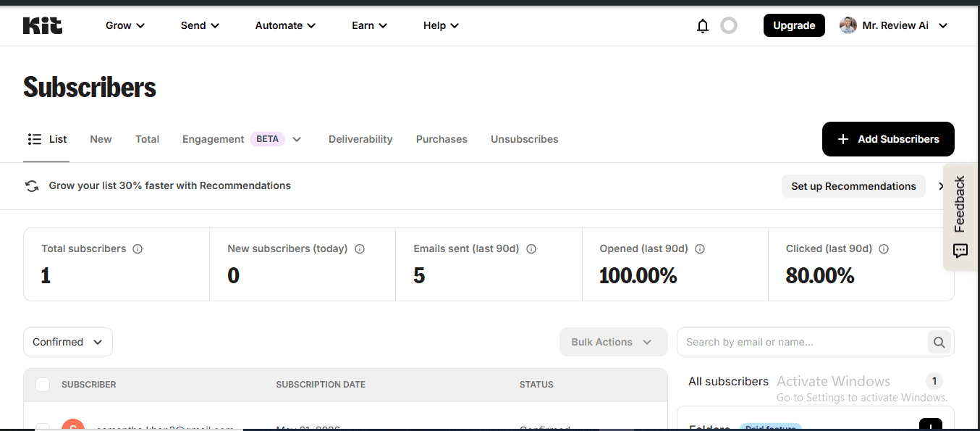Click the BETA badge next to Engagement

(267, 139)
